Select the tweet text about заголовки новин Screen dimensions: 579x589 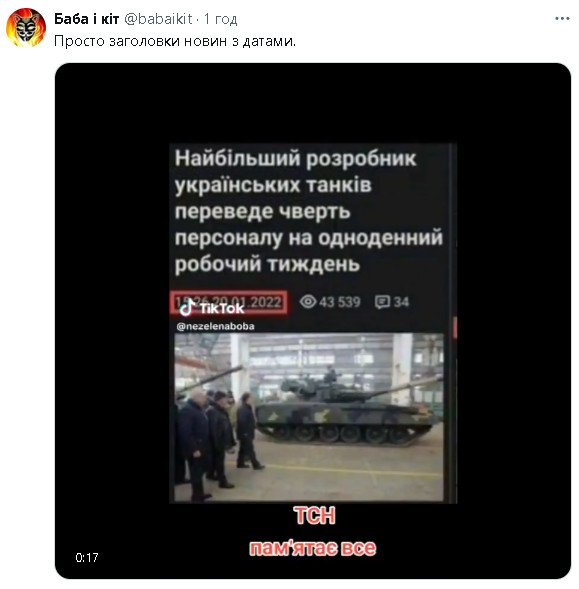(175, 41)
